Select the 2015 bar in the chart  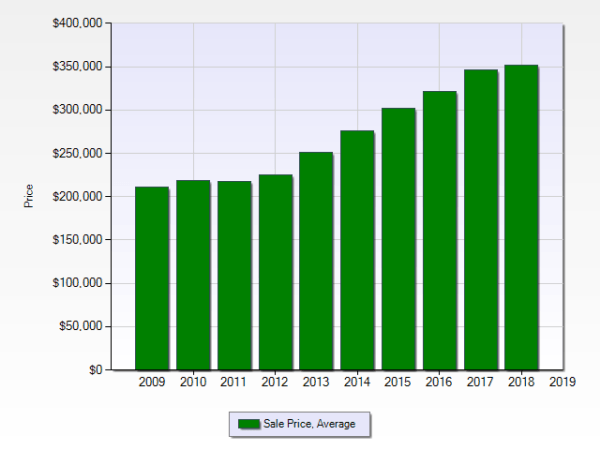(x=398, y=239)
